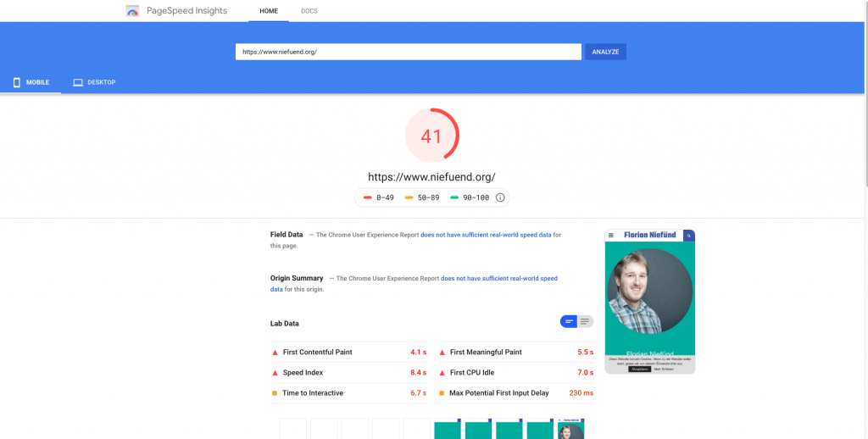The image size is (868, 439).
Task: Click the orange 50-89 legend swatch
Action: tap(409, 197)
